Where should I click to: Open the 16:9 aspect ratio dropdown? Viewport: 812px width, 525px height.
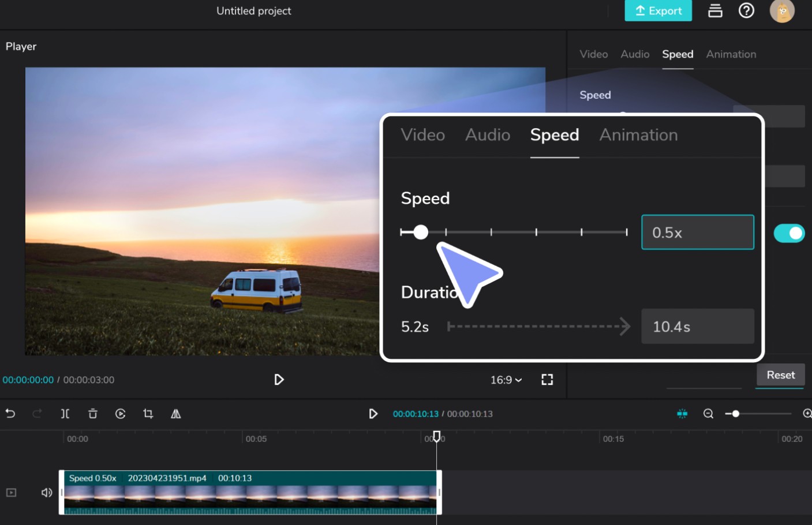(506, 380)
